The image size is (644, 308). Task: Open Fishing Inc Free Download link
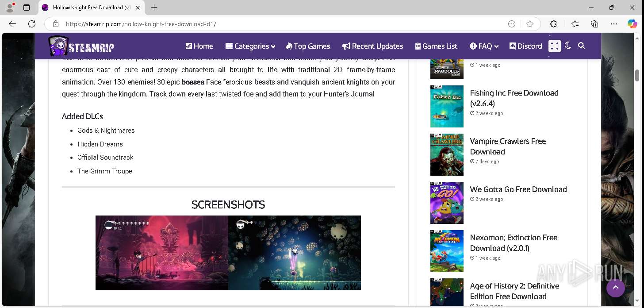[x=514, y=98]
